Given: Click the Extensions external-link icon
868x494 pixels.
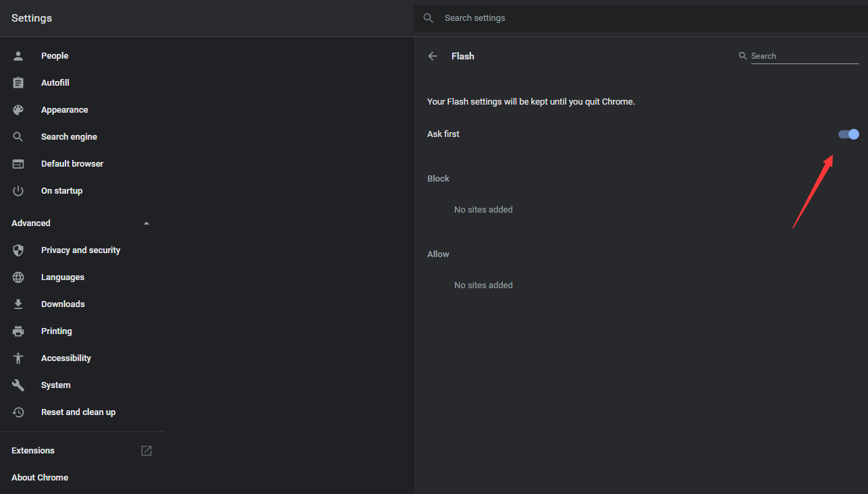Looking at the screenshot, I should pyautogui.click(x=146, y=451).
